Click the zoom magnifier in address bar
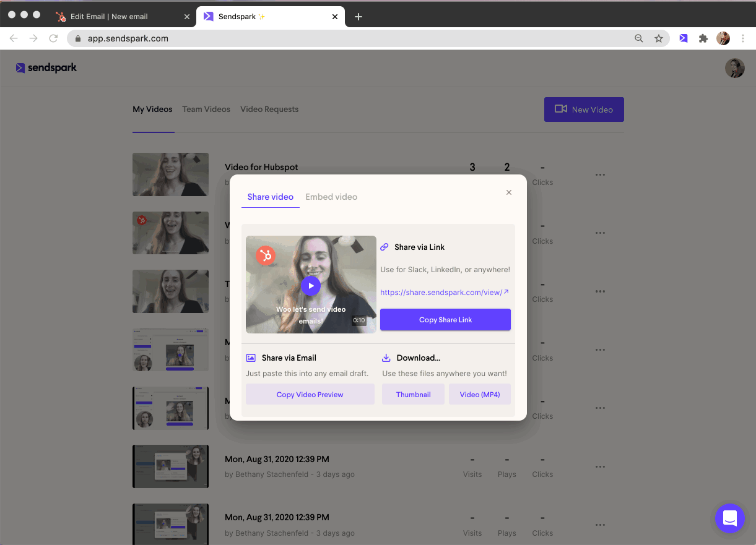 pyautogui.click(x=639, y=38)
